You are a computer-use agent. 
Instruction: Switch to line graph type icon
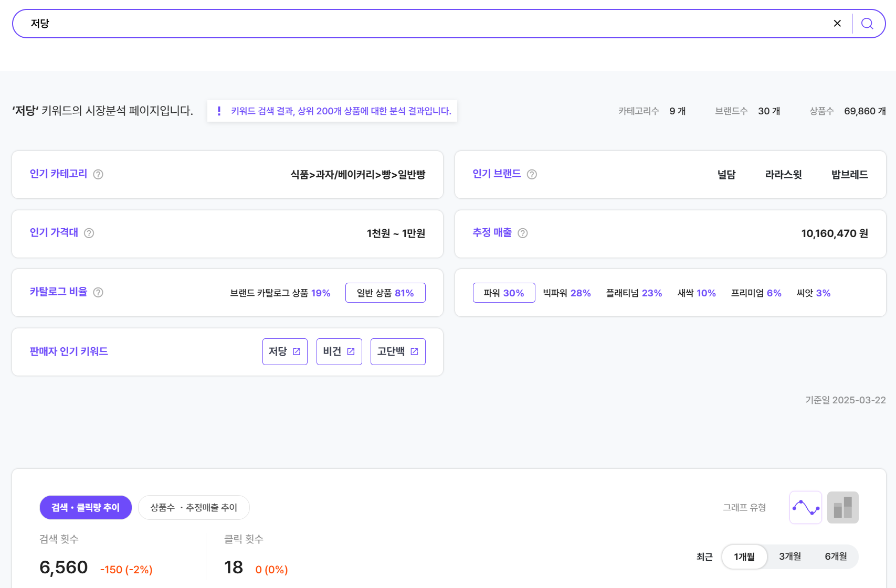coord(805,507)
